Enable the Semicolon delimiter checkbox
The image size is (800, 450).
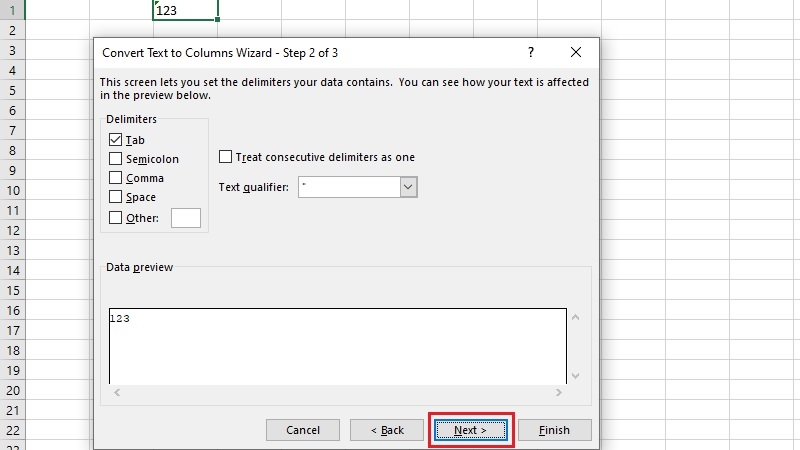[x=115, y=159]
